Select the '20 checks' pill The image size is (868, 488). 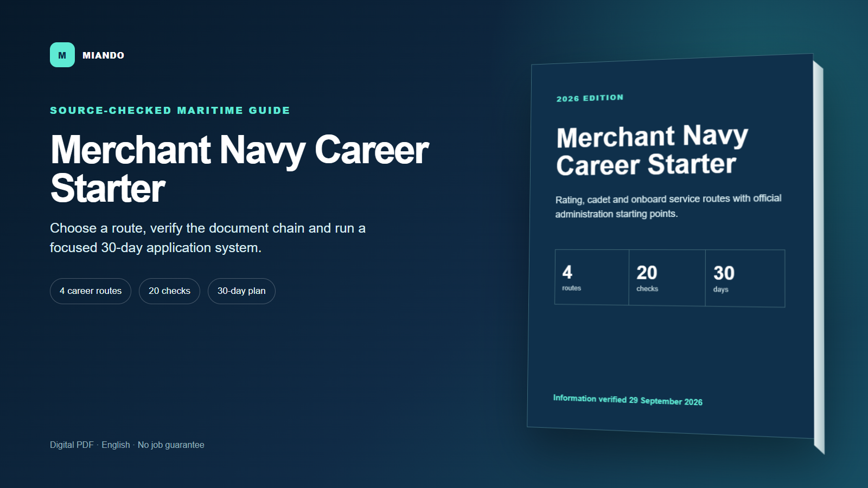pos(169,291)
